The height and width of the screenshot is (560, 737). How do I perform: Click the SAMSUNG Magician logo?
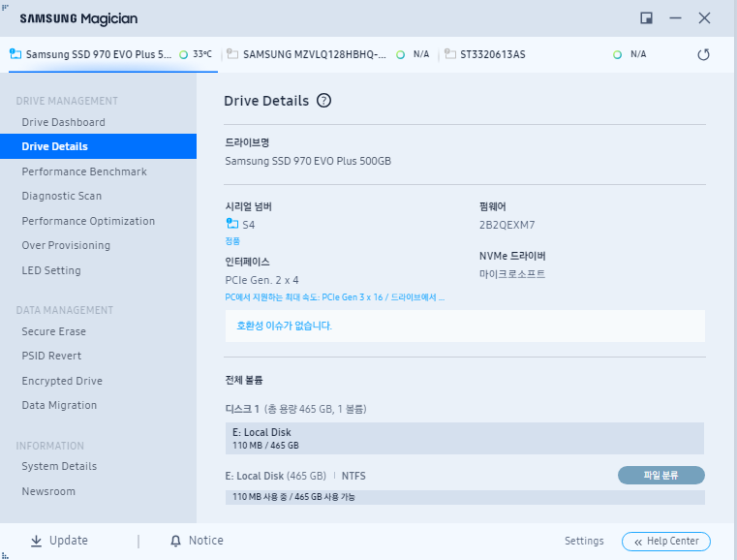(78, 18)
